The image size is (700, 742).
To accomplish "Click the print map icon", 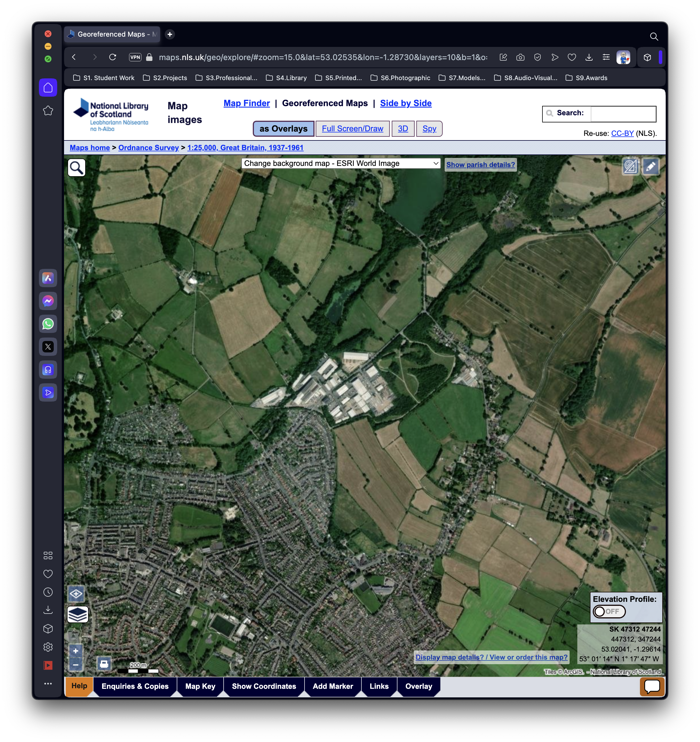I will 104,664.
